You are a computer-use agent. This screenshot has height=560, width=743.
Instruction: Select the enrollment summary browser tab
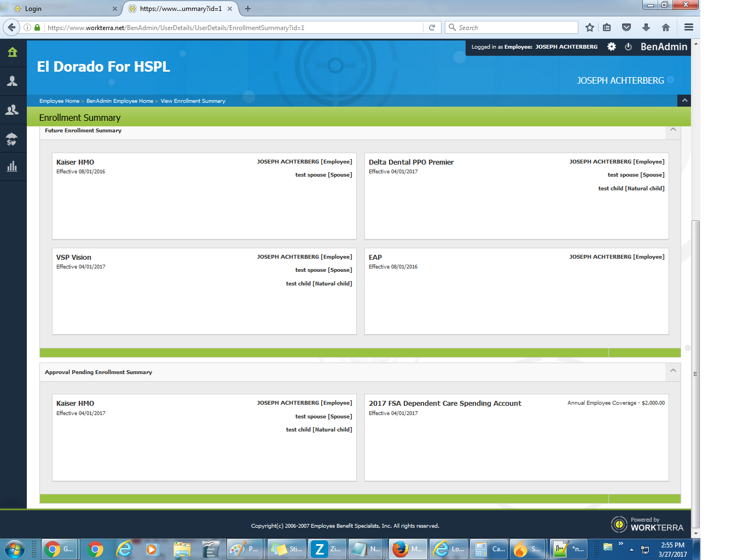(179, 9)
